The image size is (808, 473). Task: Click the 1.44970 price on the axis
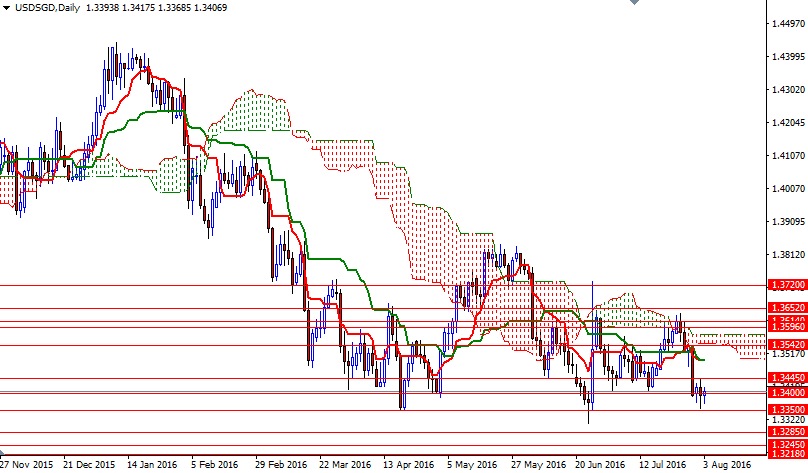point(787,24)
